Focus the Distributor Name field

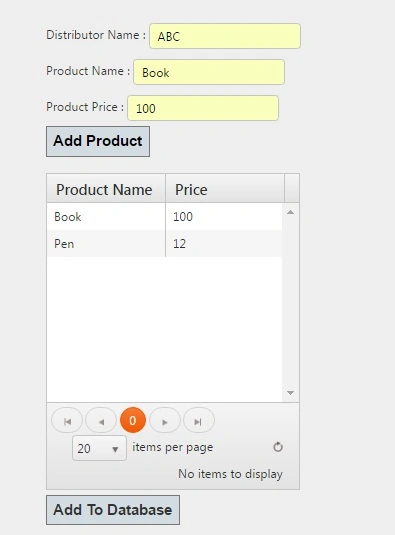click(x=225, y=36)
